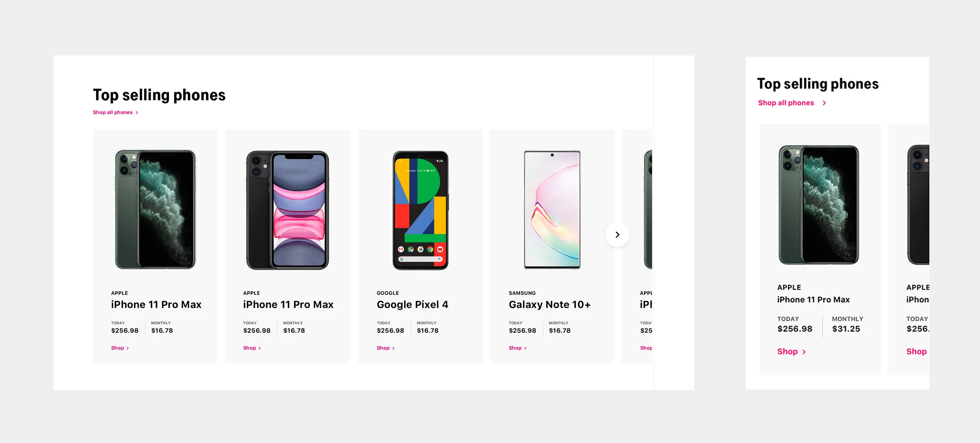
Task: Open the green iPhone 11 Pro Max image
Action: tap(155, 210)
